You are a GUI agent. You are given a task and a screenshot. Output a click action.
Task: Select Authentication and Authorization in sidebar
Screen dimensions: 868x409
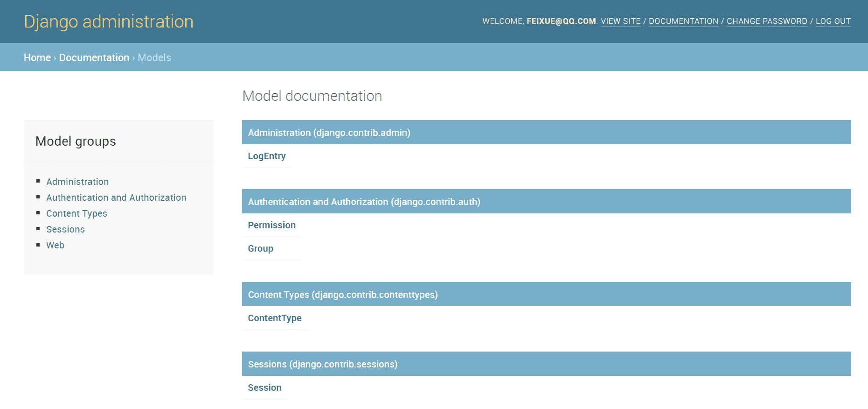point(116,197)
